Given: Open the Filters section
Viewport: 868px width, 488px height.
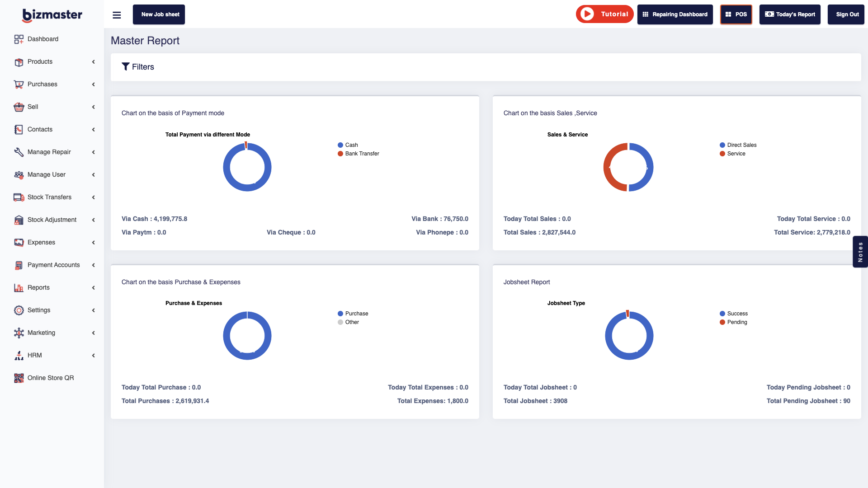Looking at the screenshot, I should click(137, 66).
